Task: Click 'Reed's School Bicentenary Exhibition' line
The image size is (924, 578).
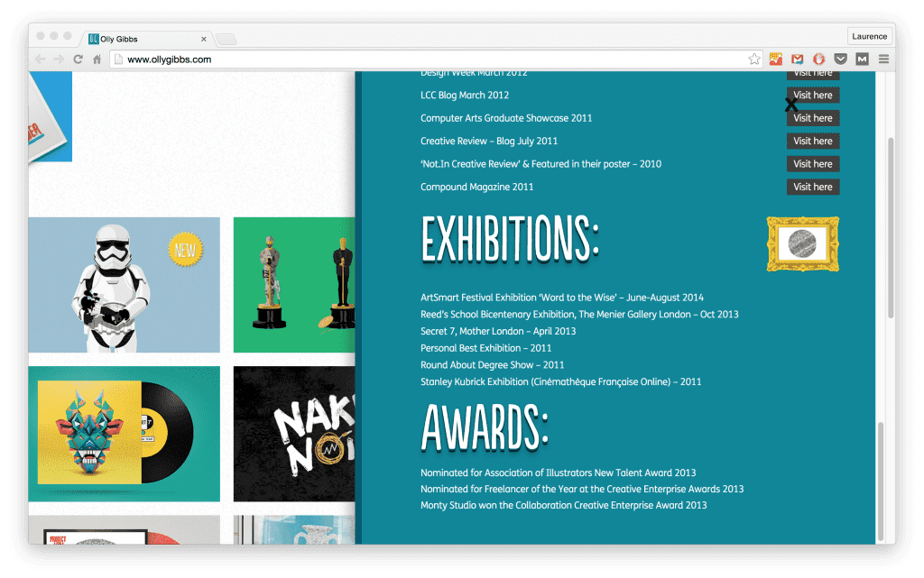Action: tap(579, 315)
